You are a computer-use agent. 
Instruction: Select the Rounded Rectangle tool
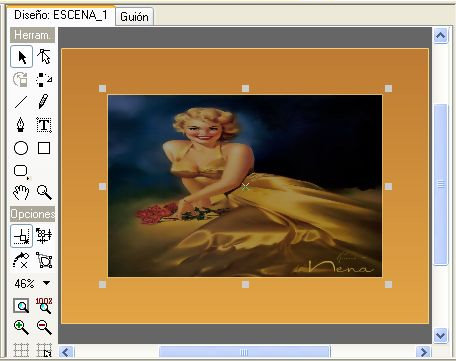pos(21,171)
